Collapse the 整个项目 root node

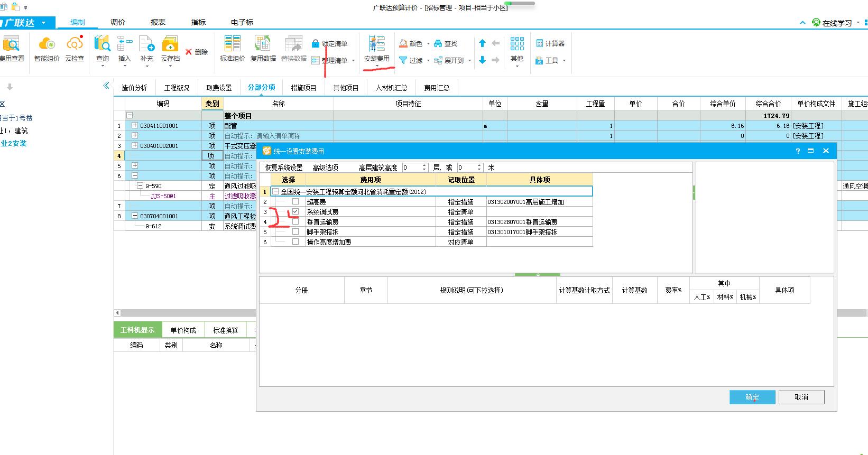point(130,115)
